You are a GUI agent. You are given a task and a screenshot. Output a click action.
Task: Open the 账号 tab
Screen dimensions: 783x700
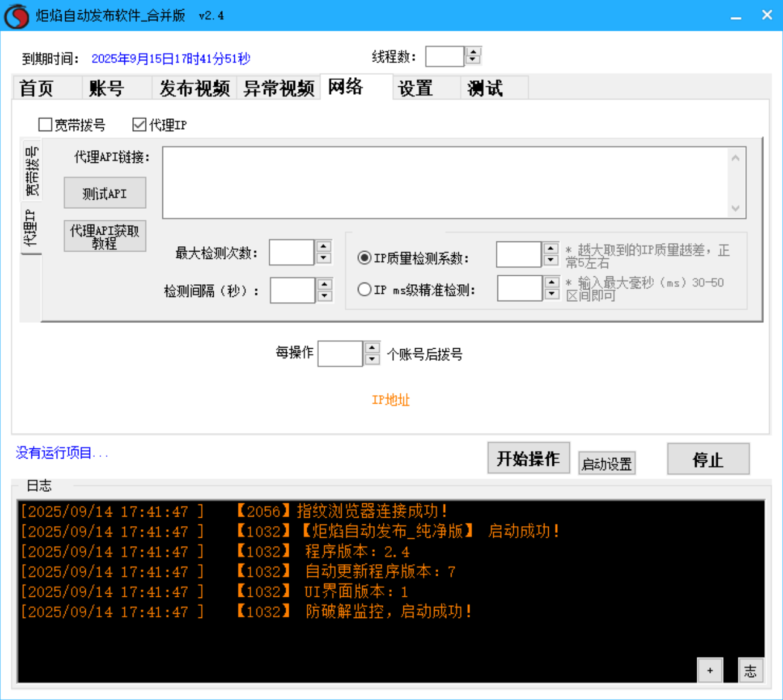[107, 88]
